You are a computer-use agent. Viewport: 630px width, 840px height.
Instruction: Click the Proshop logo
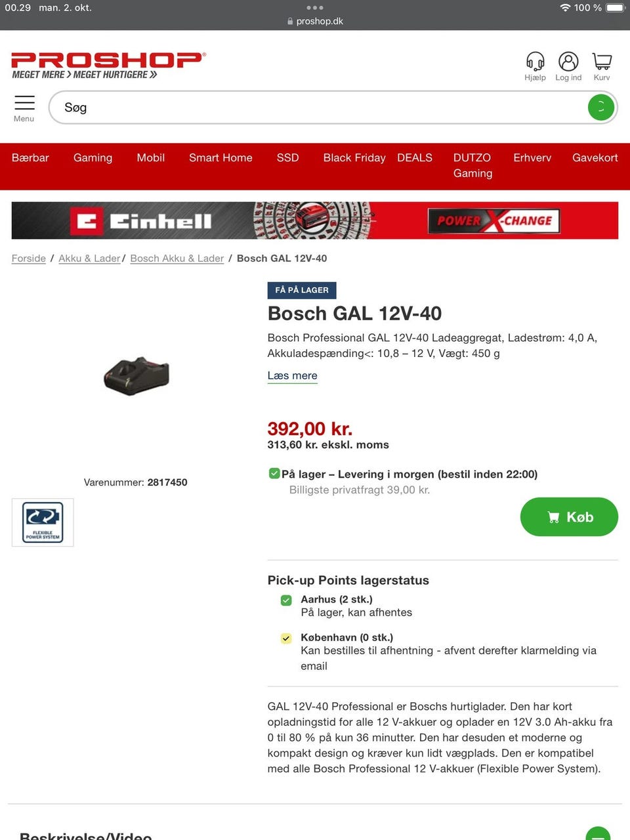point(108,65)
